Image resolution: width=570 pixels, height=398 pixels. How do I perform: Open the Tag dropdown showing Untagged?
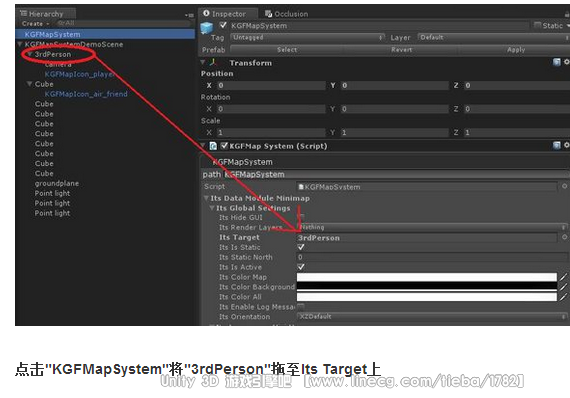[308, 37]
